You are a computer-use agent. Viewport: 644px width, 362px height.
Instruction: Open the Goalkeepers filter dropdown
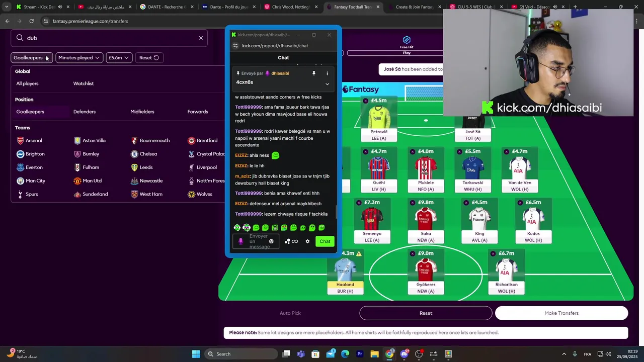(x=32, y=58)
